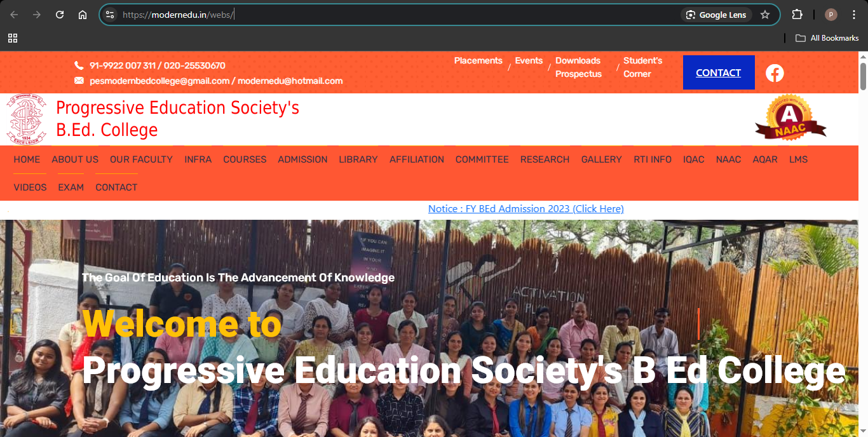
Task: Open the Placements link
Action: click(x=478, y=60)
